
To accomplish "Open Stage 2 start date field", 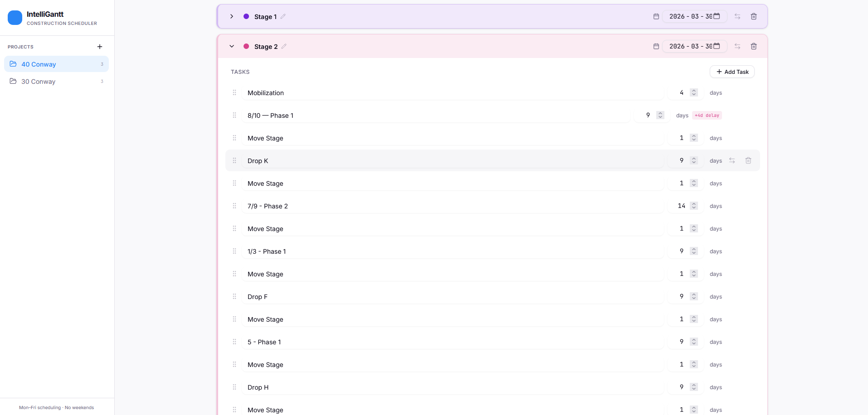I will tap(694, 46).
